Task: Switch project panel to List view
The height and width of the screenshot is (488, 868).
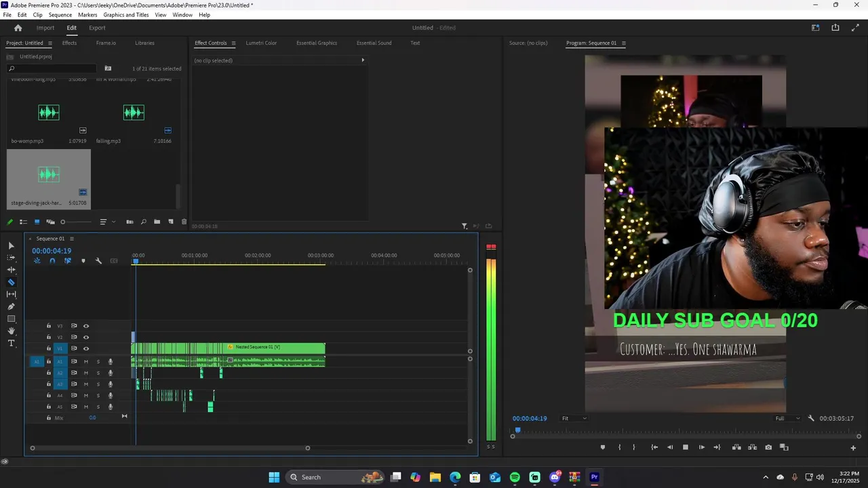Action: tap(23, 222)
